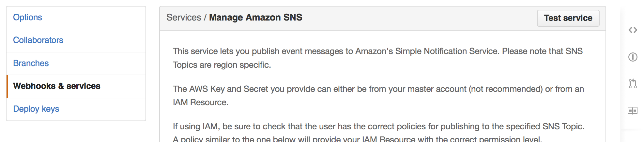Follow the Services breadcrumb link
This screenshot has width=644, height=142.
[184, 17]
